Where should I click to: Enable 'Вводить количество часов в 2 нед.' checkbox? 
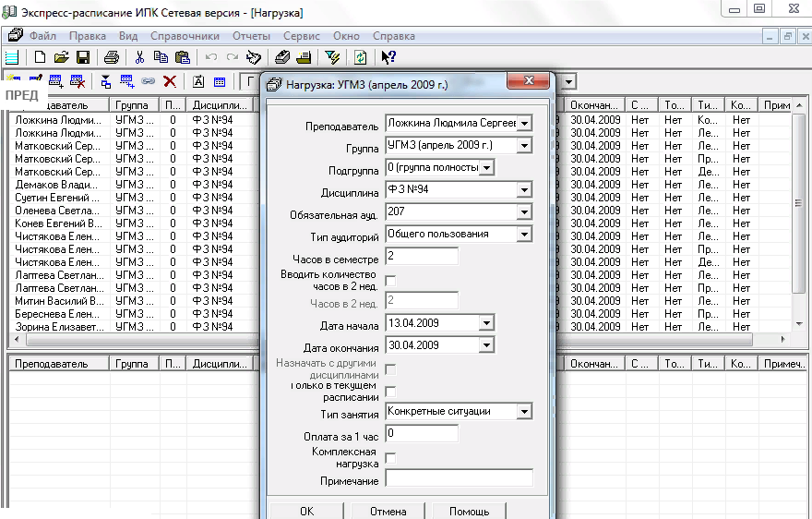389,281
